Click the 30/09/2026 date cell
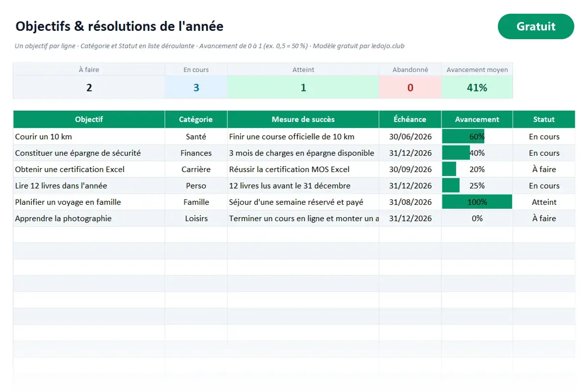Screen dimensions: 588x392 (410, 169)
